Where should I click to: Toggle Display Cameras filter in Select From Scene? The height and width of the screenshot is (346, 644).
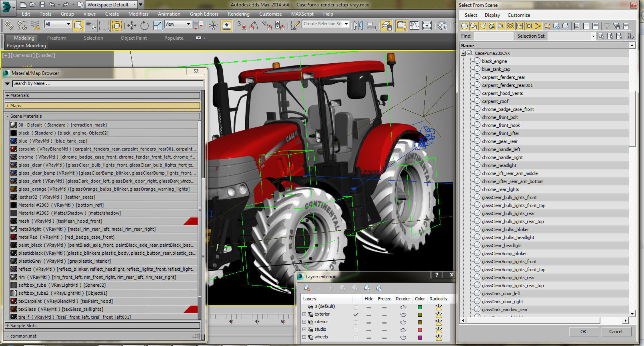pos(492,26)
